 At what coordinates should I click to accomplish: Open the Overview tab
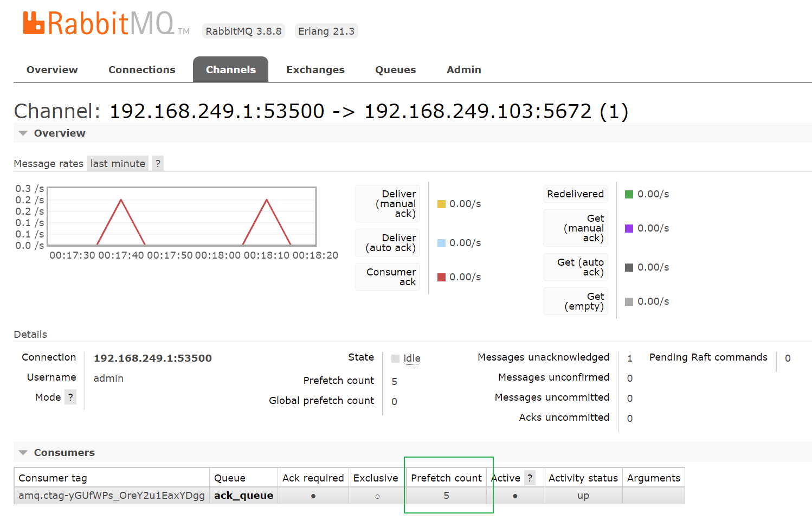coord(52,69)
